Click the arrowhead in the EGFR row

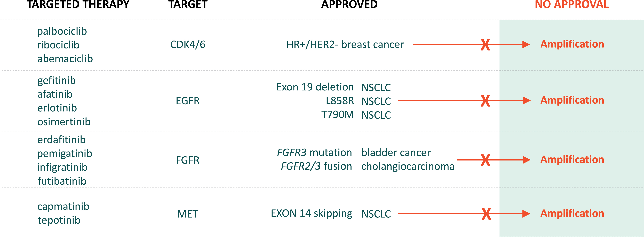526,101
